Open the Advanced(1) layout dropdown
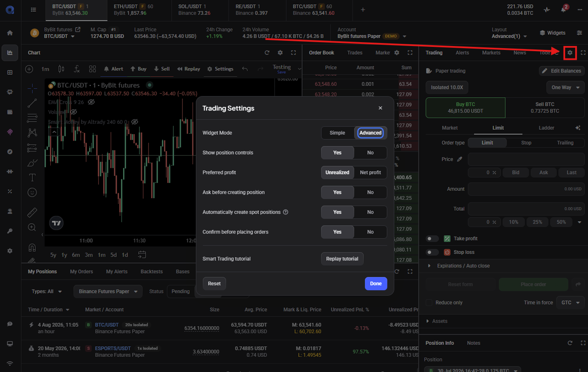The image size is (588, 372). tap(510, 37)
